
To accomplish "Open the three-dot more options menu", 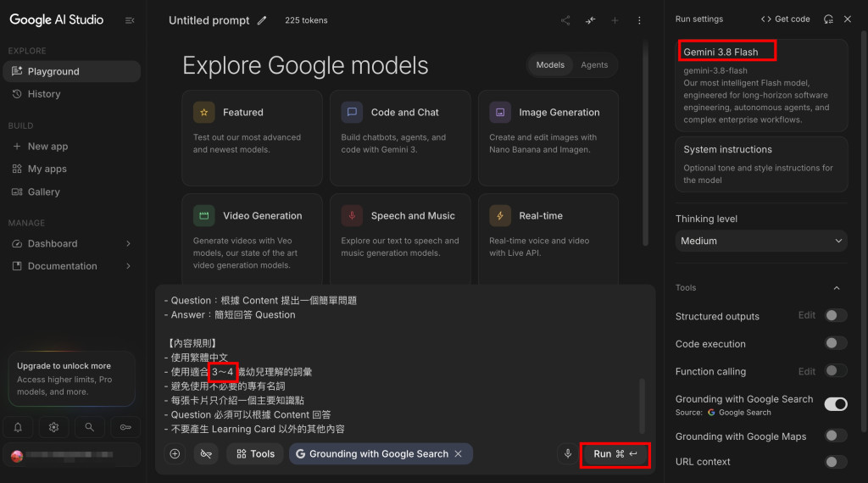I will [639, 20].
